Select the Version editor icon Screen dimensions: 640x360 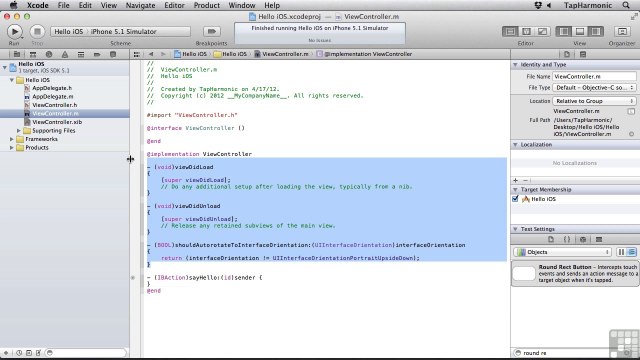click(542, 31)
